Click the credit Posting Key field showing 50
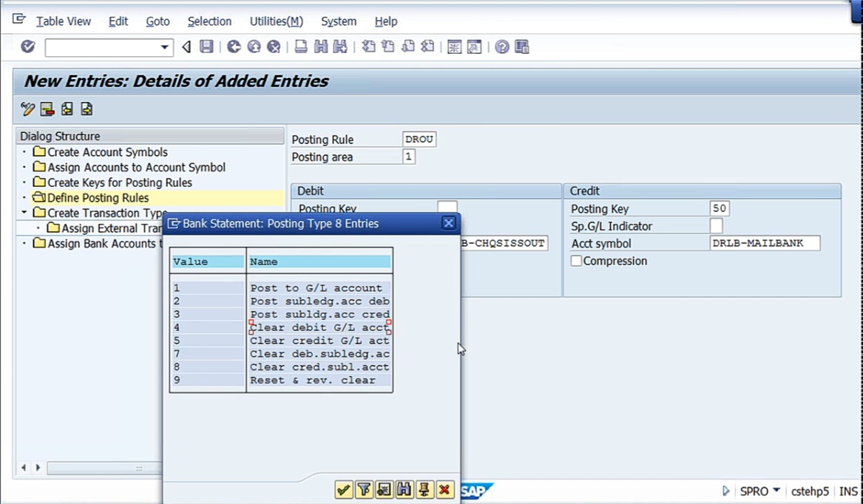This screenshot has height=504, width=863. coord(720,208)
